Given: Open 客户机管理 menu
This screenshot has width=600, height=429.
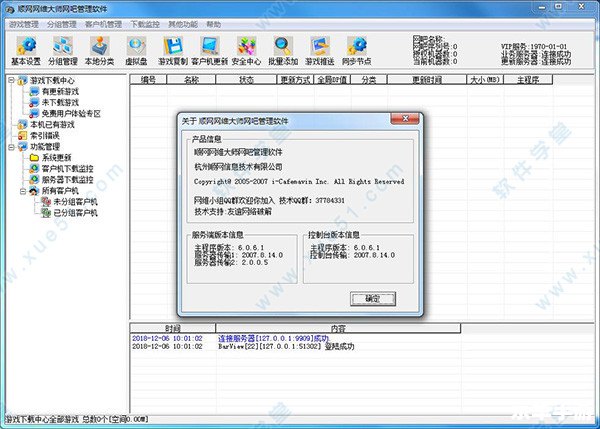Looking at the screenshot, I should coord(103,24).
